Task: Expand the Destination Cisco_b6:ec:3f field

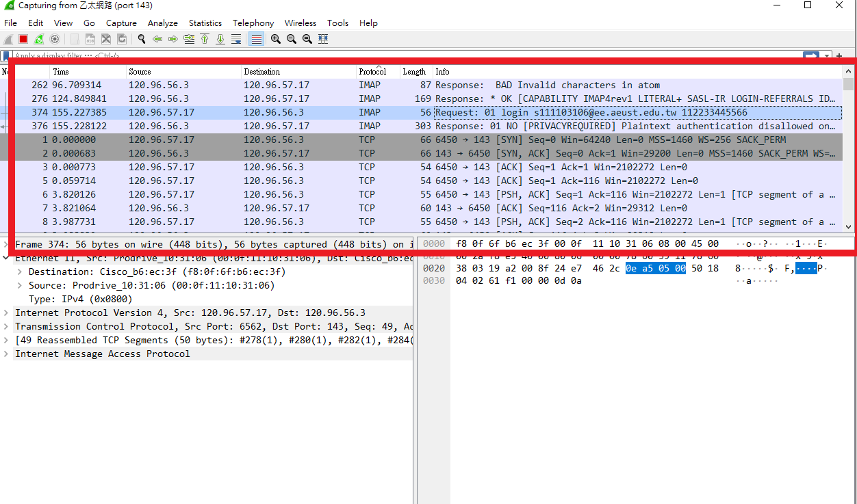Action: pos(20,271)
